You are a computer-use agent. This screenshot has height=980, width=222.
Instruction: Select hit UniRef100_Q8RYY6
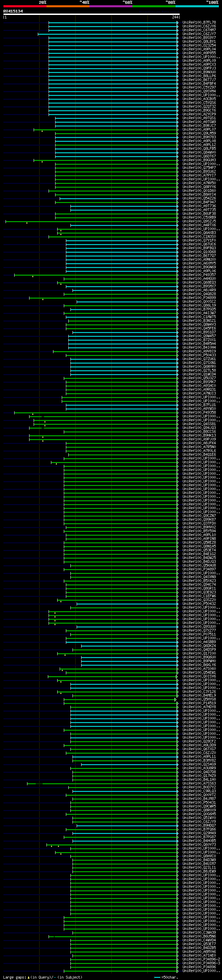click(x=199, y=187)
